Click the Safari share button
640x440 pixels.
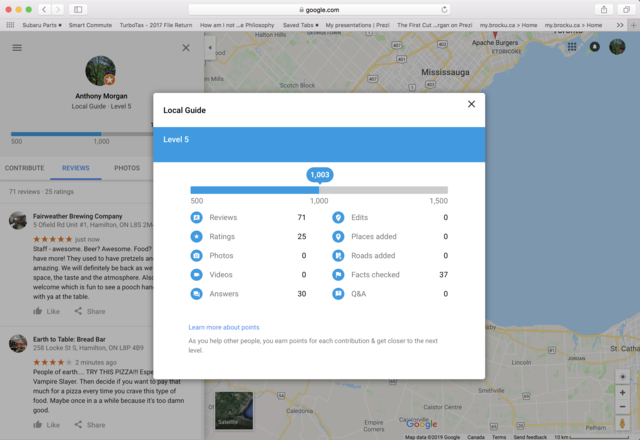[604, 9]
